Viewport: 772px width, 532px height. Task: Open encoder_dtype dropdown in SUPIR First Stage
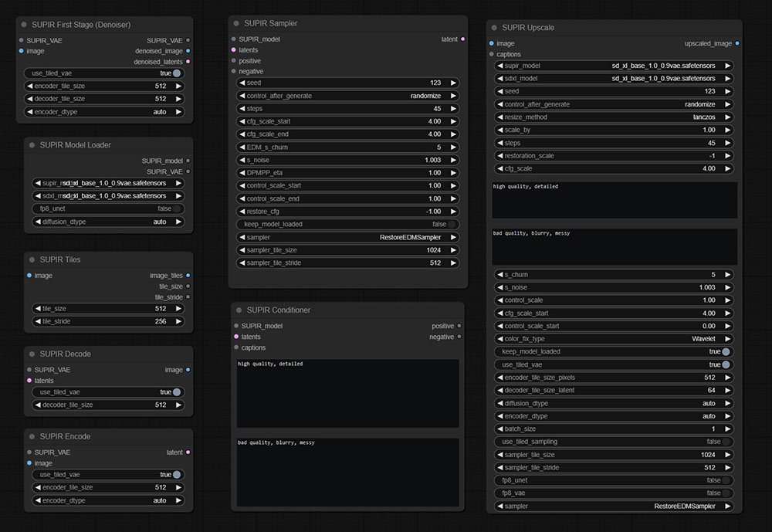pyautogui.click(x=104, y=112)
